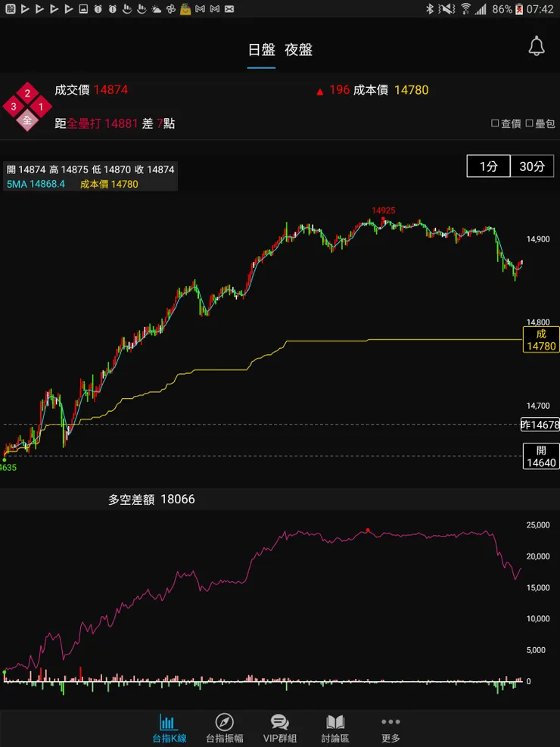
Task: Switch to the 夜盤 tab
Action: click(299, 50)
